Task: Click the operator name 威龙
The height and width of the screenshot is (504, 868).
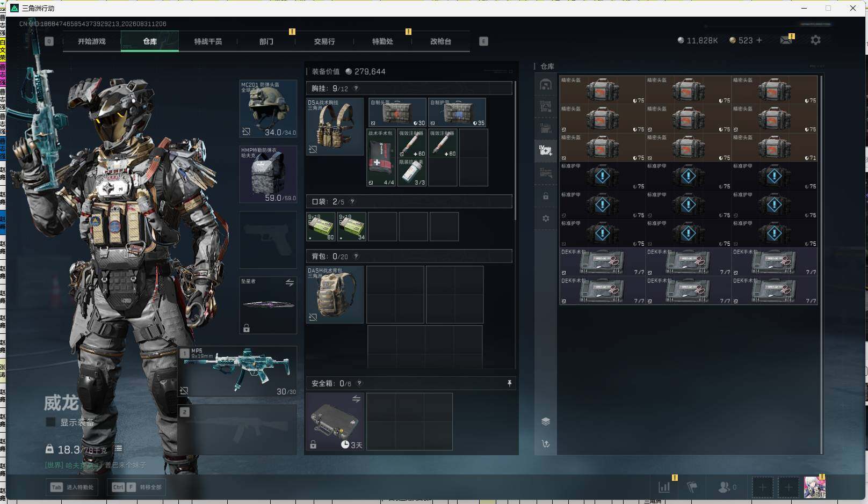Action: [x=61, y=403]
